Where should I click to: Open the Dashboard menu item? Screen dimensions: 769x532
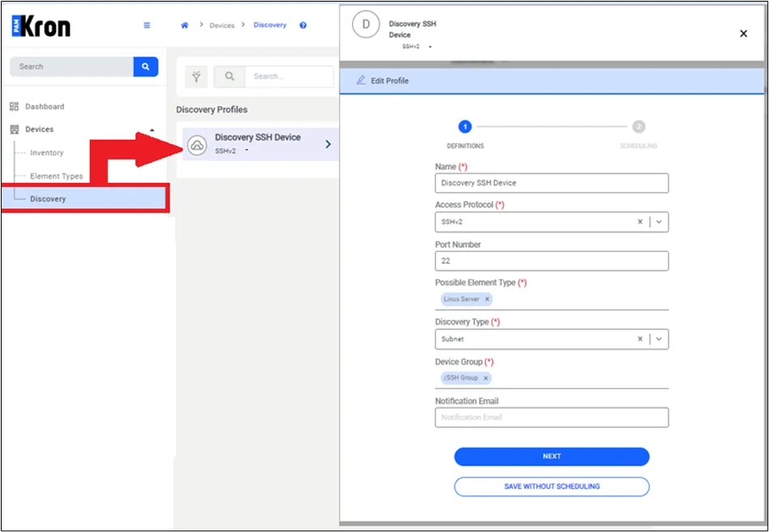(45, 107)
